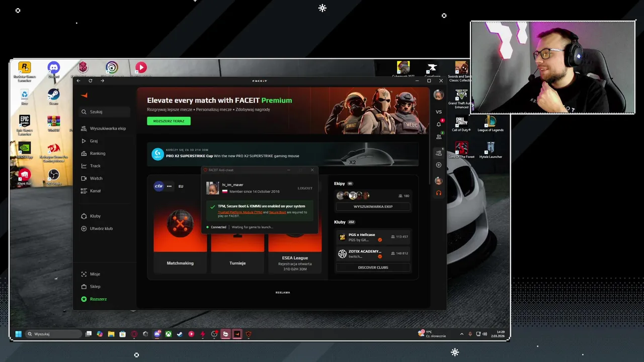Screen dimensions: 644x362
Task: Click the taskbar Wyszukaj search box
Action: [x=53, y=334]
